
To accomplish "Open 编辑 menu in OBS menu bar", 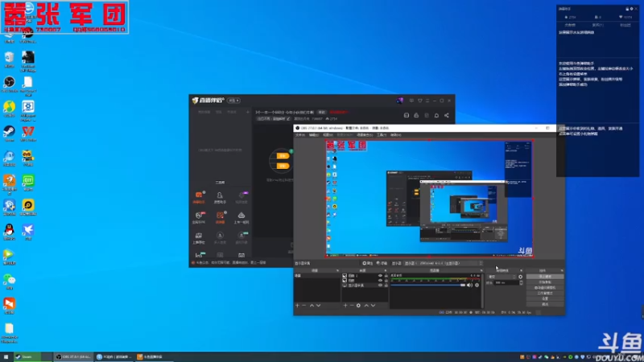I will click(x=314, y=135).
